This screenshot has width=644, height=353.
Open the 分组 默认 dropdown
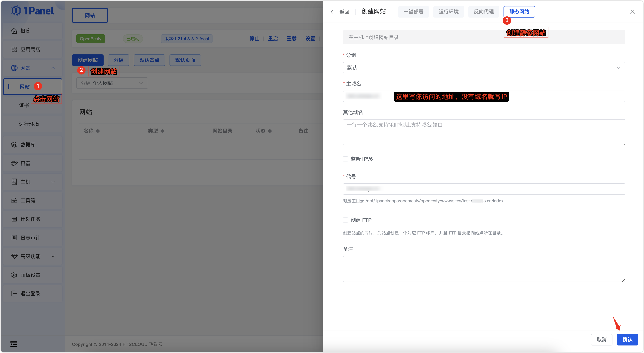tap(484, 68)
